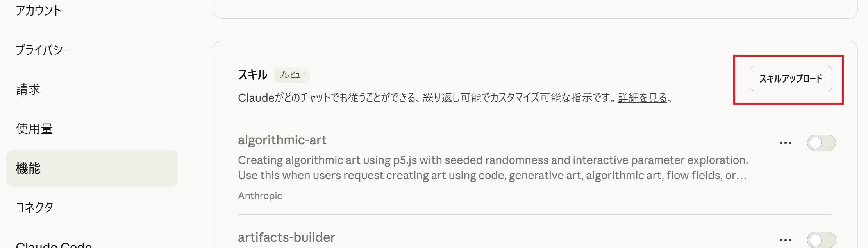The height and width of the screenshot is (248, 868).
Task: Click the スキルアップロード button
Action: point(791,79)
